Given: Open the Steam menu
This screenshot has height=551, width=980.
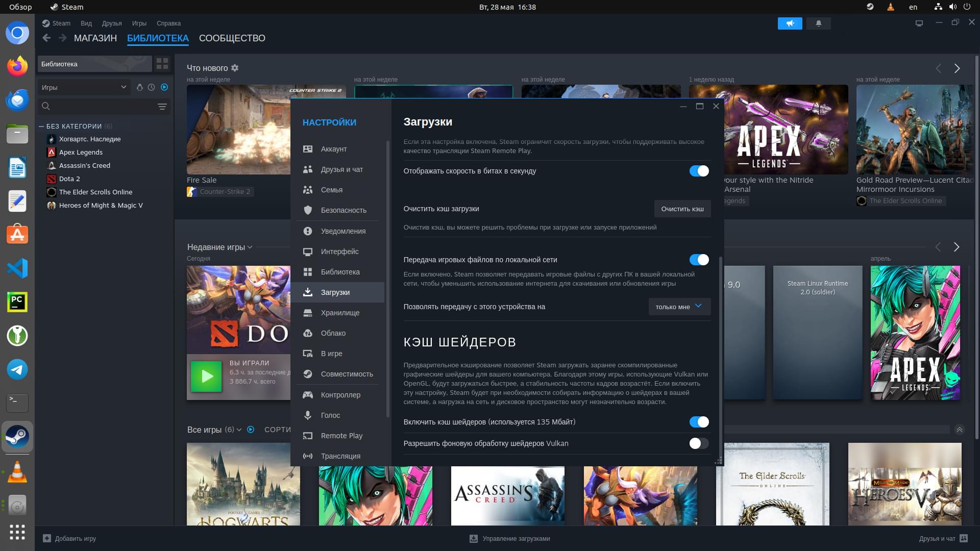Looking at the screenshot, I should pyautogui.click(x=61, y=23).
